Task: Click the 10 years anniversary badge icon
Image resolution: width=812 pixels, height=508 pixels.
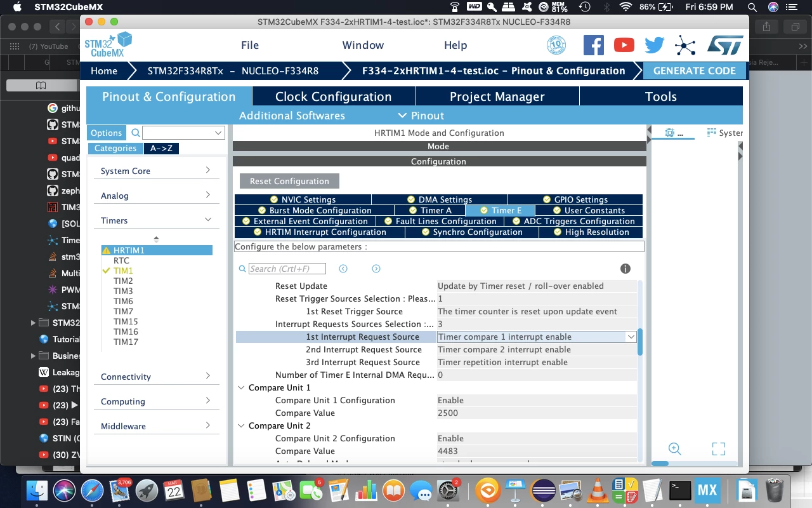Action: [x=556, y=45]
